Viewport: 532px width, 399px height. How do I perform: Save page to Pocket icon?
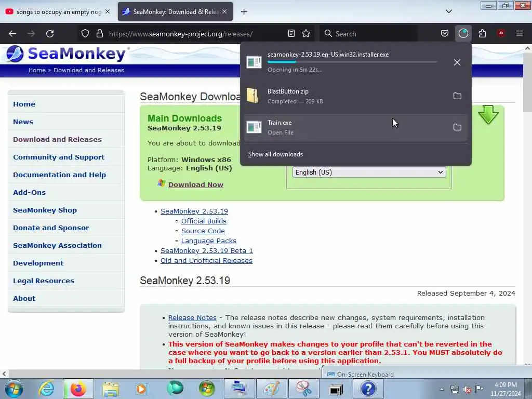(x=445, y=33)
